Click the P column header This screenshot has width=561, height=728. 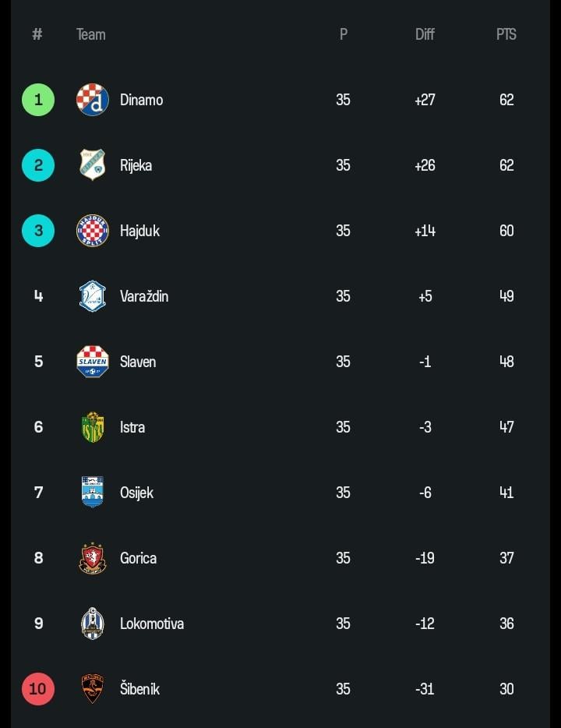(343, 34)
